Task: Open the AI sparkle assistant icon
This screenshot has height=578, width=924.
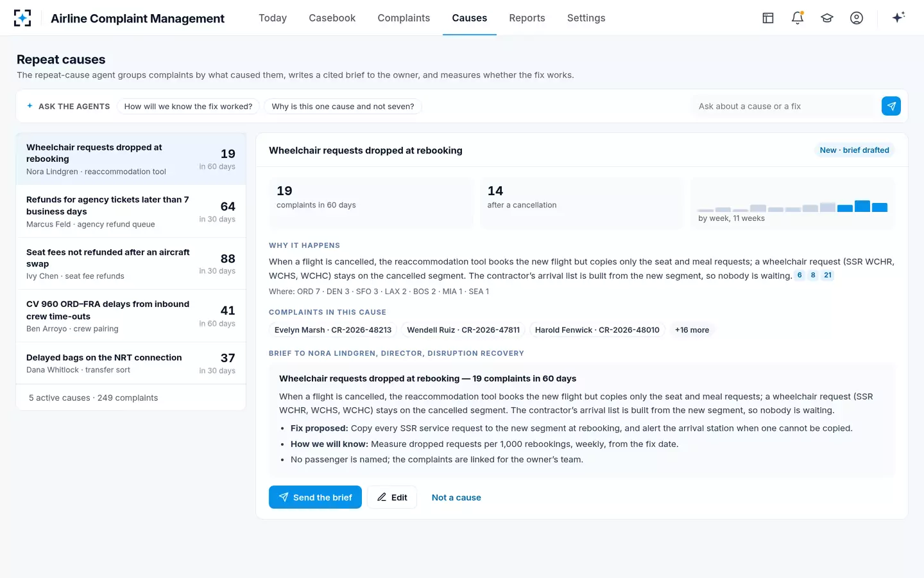Action: click(898, 17)
